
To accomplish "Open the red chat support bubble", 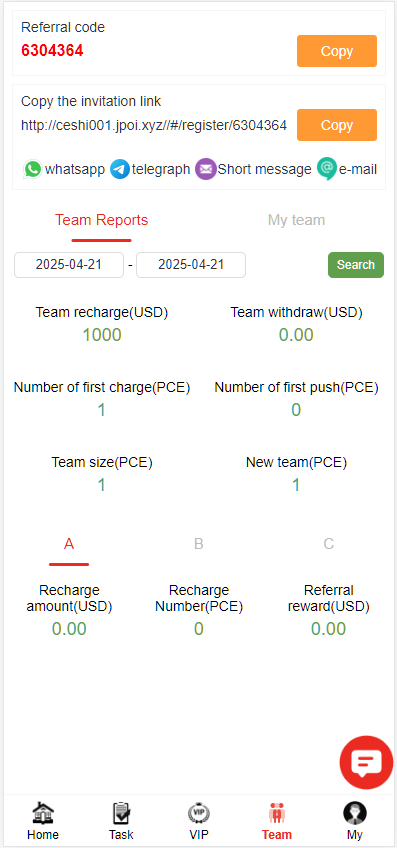I will [x=366, y=762].
